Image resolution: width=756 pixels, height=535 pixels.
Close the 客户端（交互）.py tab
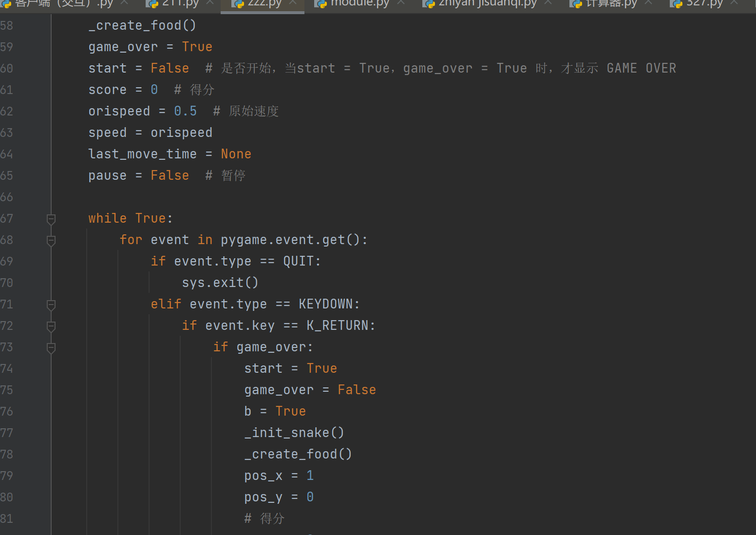124,2
